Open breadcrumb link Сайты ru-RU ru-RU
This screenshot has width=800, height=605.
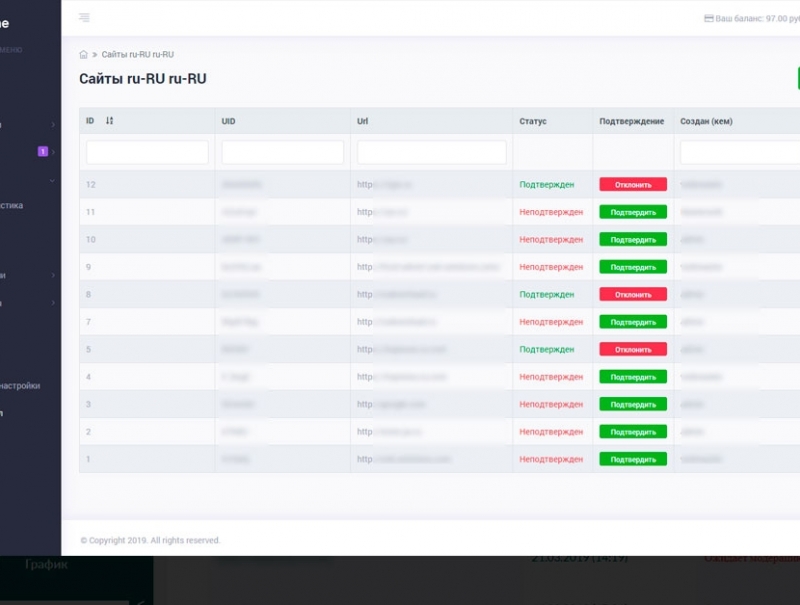coord(138,55)
